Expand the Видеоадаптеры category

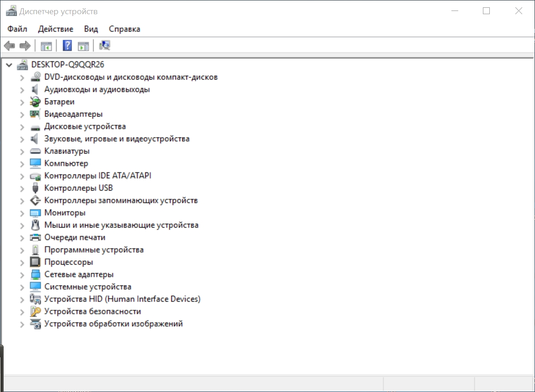tap(22, 114)
